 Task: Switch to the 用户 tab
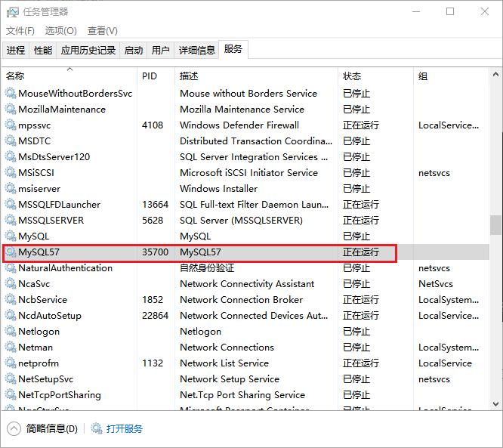click(x=160, y=51)
